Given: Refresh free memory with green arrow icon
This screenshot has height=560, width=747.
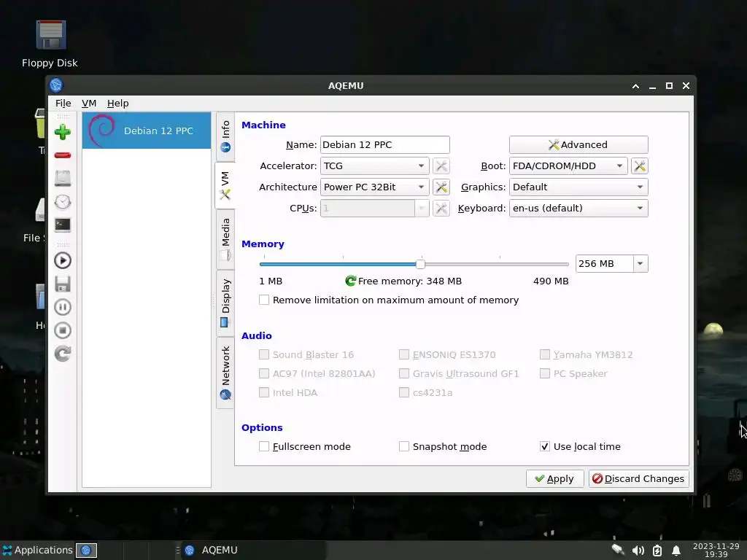Looking at the screenshot, I should pos(351,281).
